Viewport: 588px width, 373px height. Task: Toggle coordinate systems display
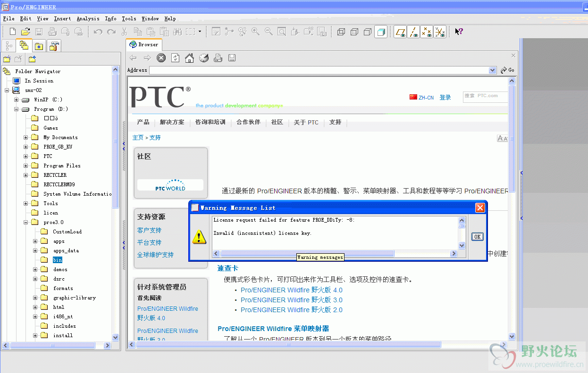click(440, 32)
